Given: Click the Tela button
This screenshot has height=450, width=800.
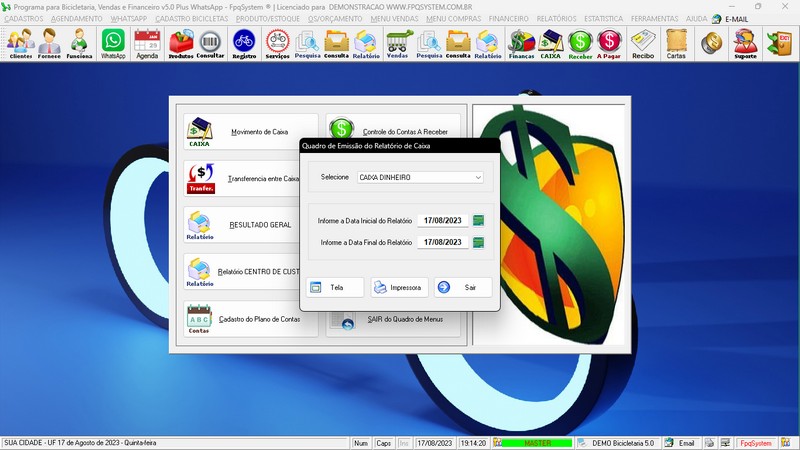Looking at the screenshot, I should (x=335, y=287).
